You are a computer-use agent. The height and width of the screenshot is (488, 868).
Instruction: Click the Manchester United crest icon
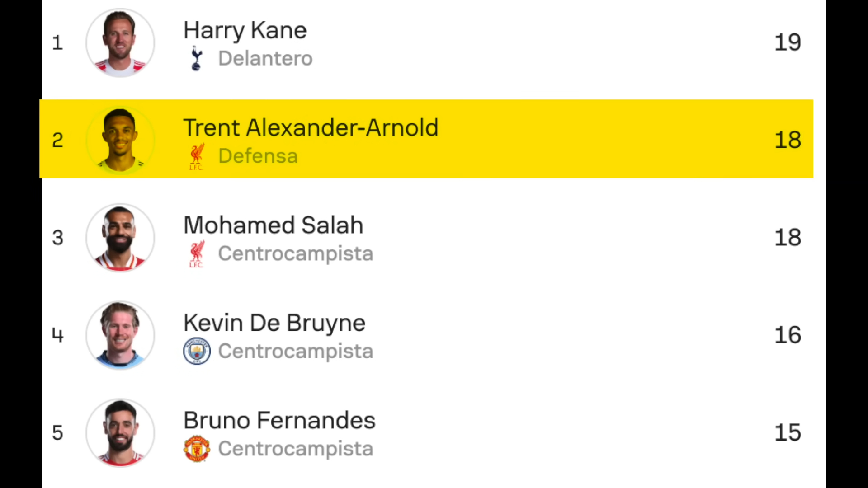[x=197, y=449]
